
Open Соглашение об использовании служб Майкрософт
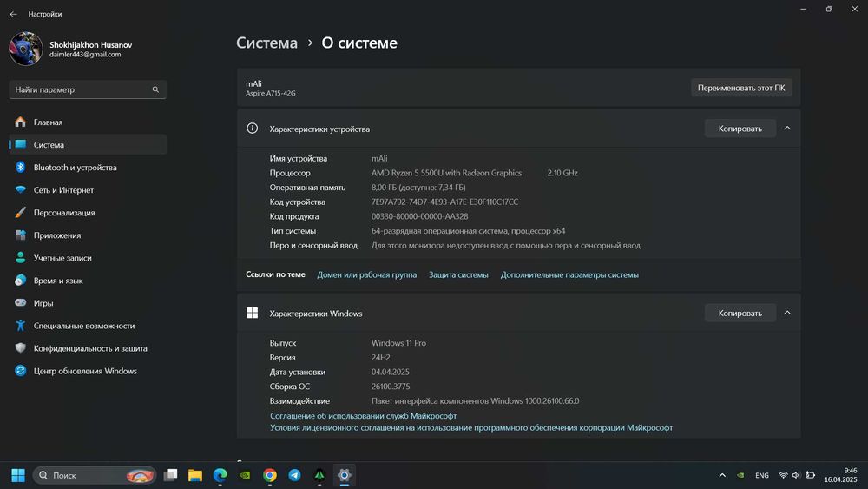click(x=363, y=415)
